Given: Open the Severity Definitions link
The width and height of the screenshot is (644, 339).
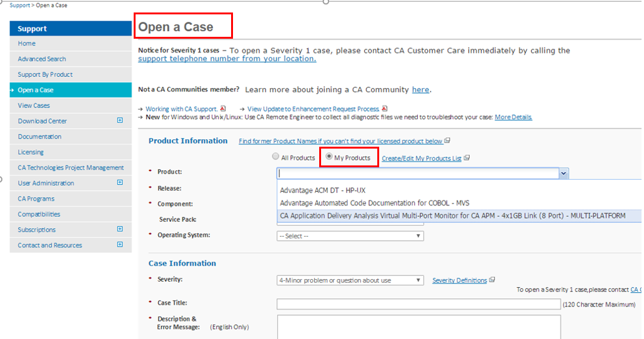Looking at the screenshot, I should (x=460, y=280).
